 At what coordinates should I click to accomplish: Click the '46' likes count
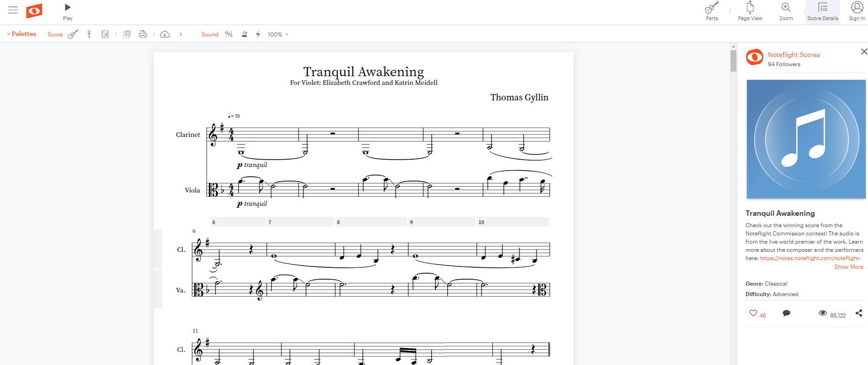coord(762,315)
